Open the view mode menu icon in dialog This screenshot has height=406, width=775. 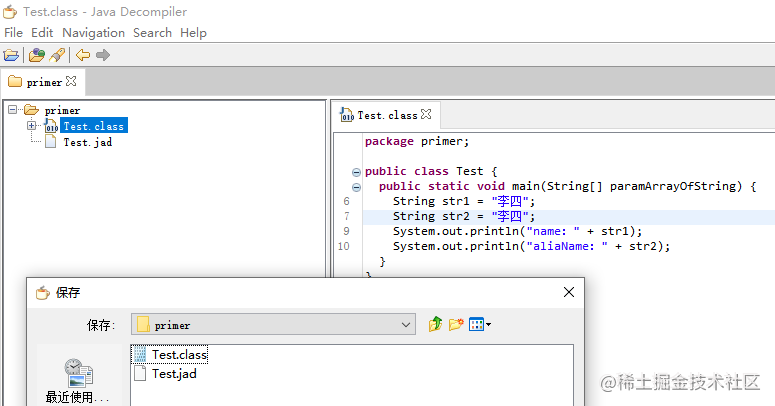pyautogui.click(x=479, y=324)
